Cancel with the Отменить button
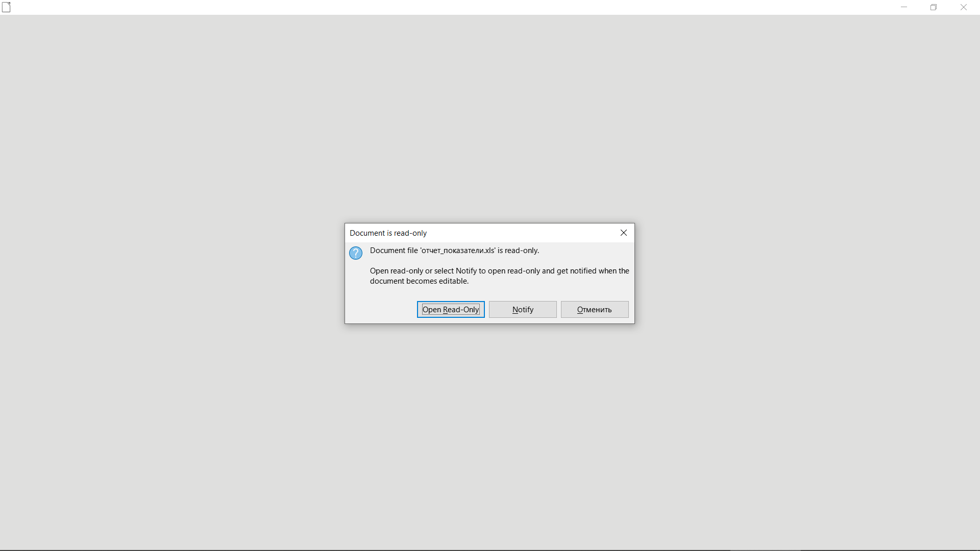The width and height of the screenshot is (980, 551). tap(595, 309)
